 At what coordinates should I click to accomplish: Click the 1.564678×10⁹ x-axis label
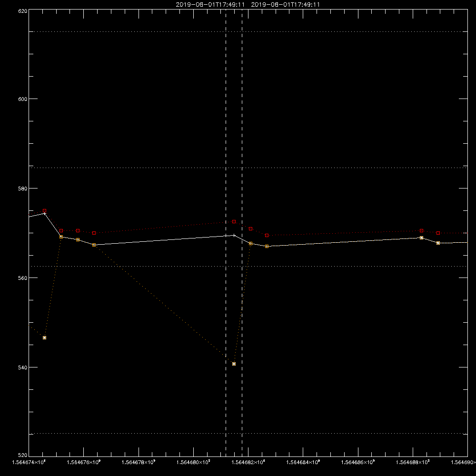139,462
